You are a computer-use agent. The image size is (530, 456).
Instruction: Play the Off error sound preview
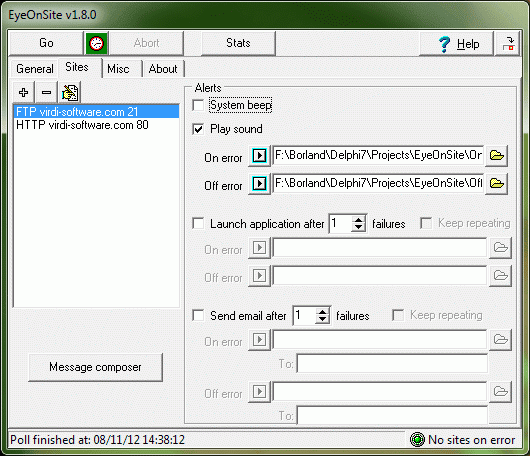point(259,184)
